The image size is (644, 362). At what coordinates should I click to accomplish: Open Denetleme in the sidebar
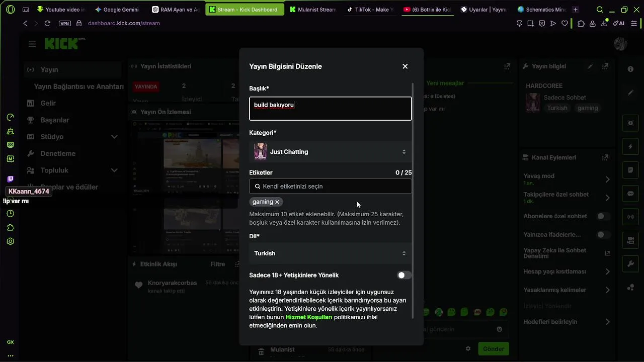[x=58, y=153]
